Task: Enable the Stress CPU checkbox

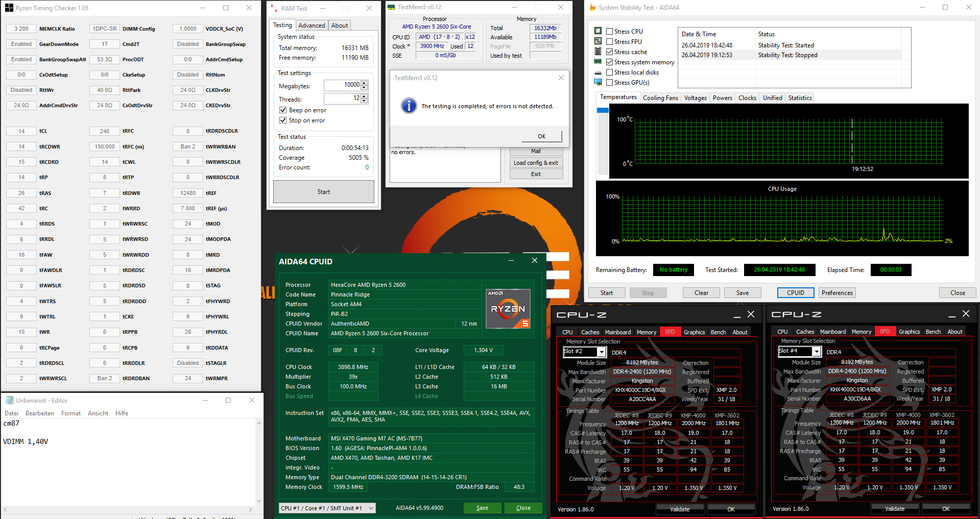Action: pos(609,32)
